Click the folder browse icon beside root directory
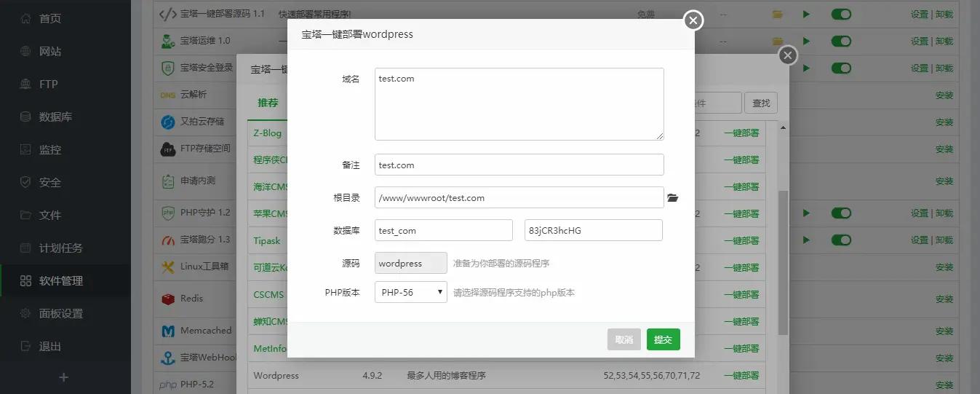This screenshot has height=394, width=980. 672,197
